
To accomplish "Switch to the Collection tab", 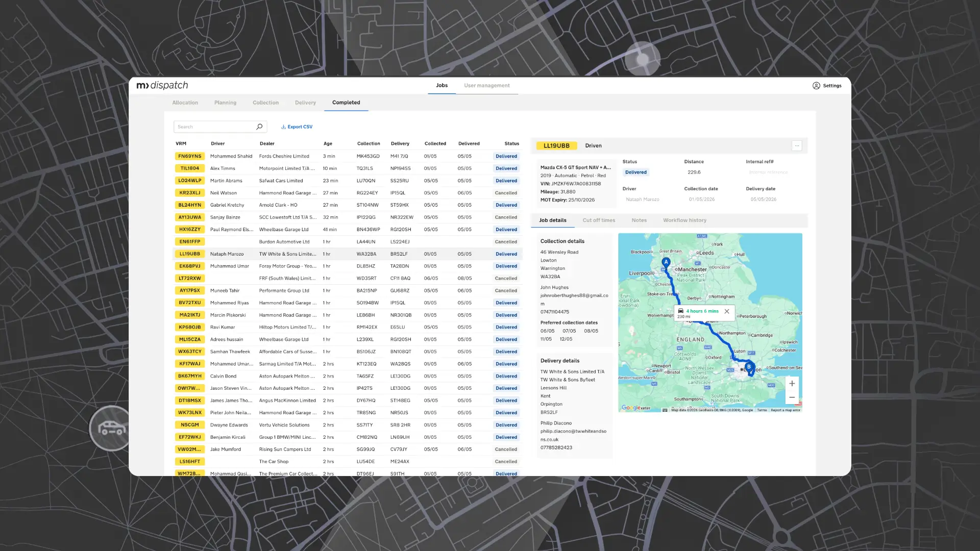I will coord(265,103).
